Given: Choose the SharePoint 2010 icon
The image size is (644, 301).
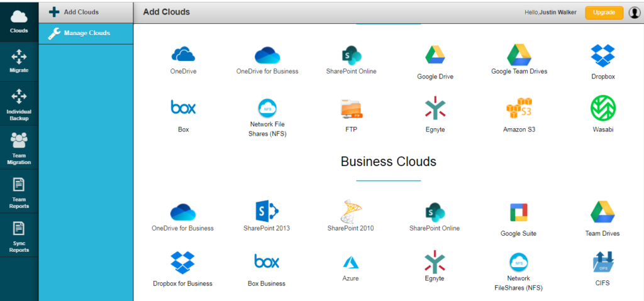Looking at the screenshot, I should click(x=350, y=212).
